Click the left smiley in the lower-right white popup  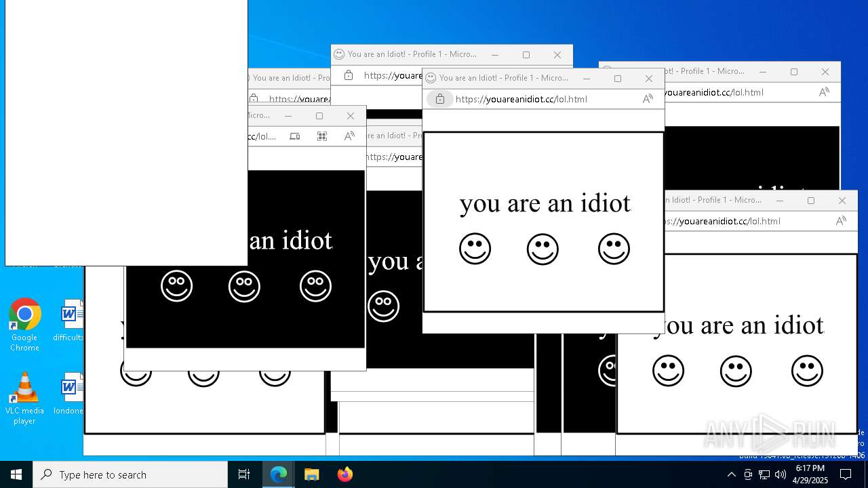(x=668, y=371)
